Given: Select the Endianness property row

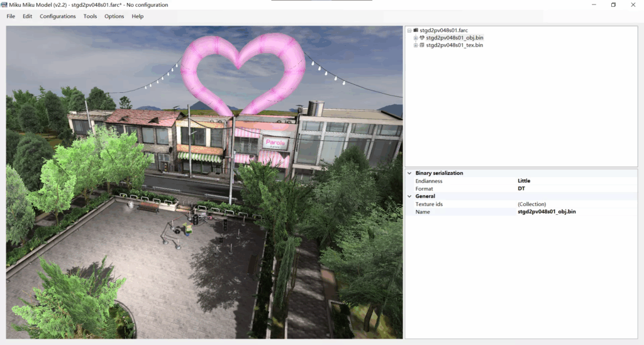Looking at the screenshot, I should point(521,181).
